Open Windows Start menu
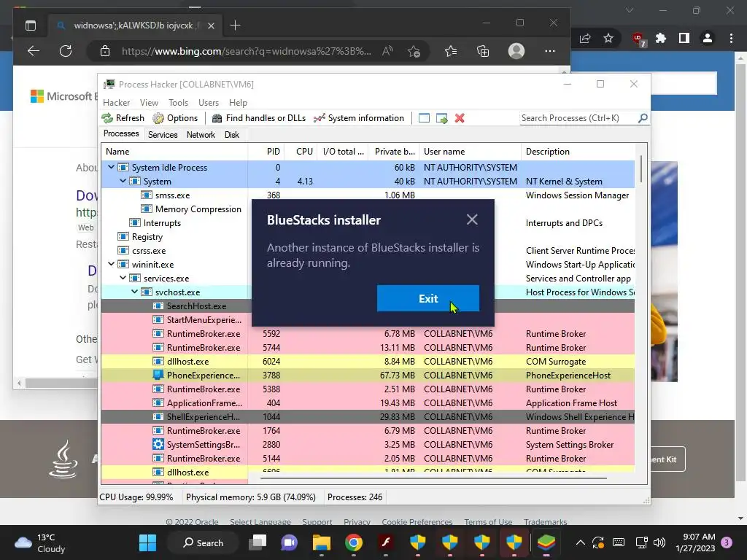Viewport: 747px width, 560px height. pos(147,542)
